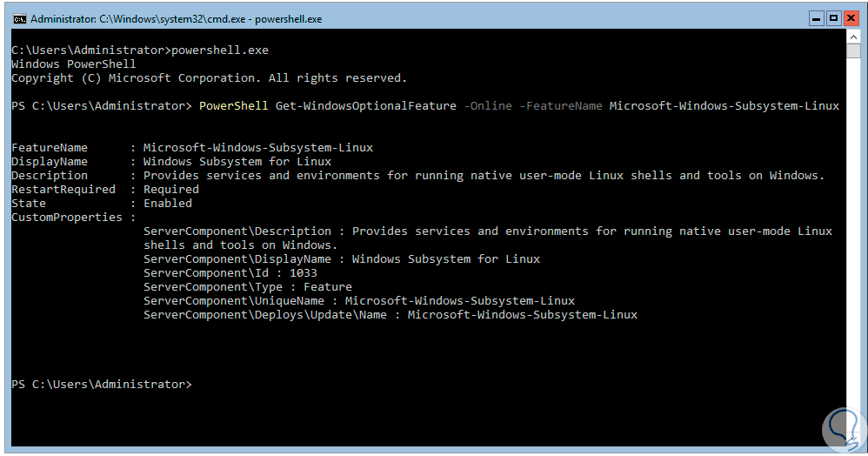The width and height of the screenshot is (868, 456).
Task: Open the cmd system menu icon
Action: tap(19, 18)
